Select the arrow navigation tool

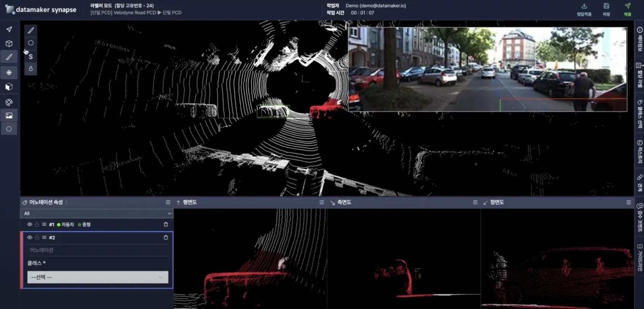[9, 29]
